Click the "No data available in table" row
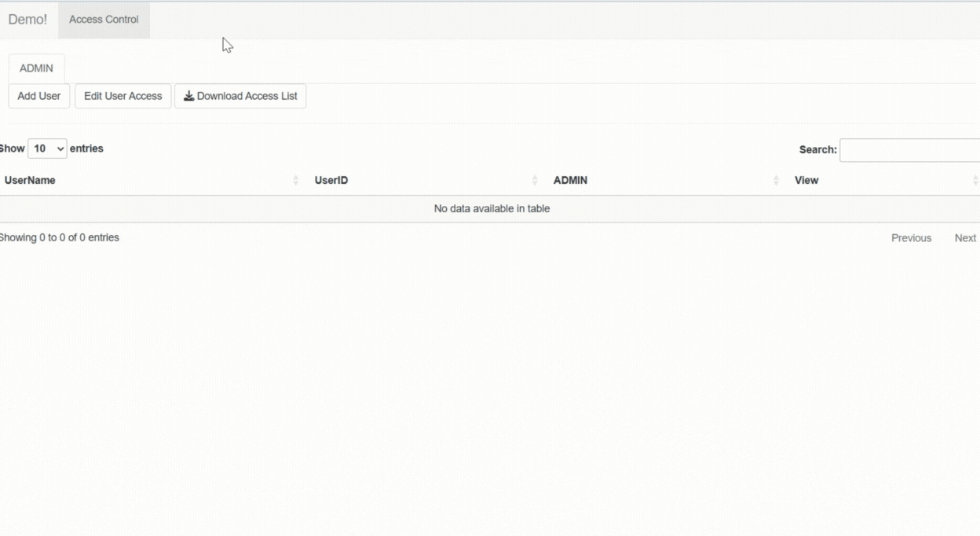 pos(492,209)
